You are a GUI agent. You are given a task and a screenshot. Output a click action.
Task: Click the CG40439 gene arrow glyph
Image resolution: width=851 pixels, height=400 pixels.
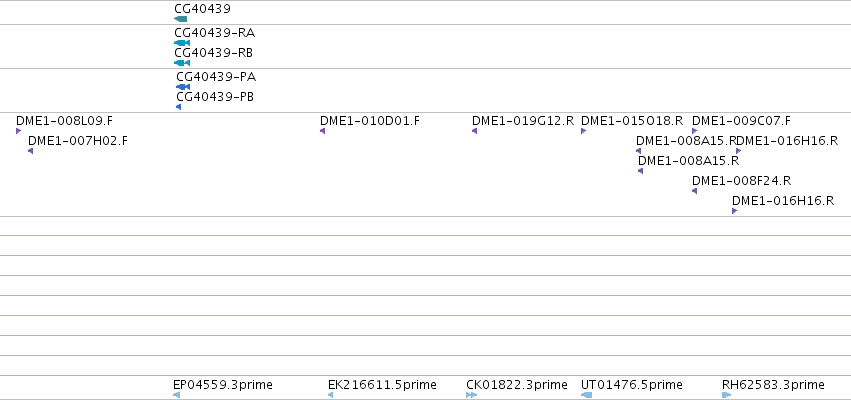click(x=180, y=19)
